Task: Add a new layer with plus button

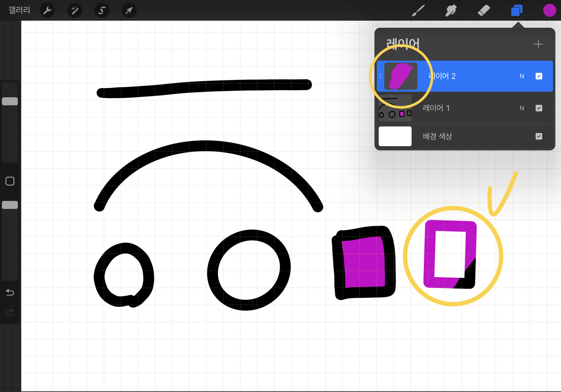Action: 538,44
